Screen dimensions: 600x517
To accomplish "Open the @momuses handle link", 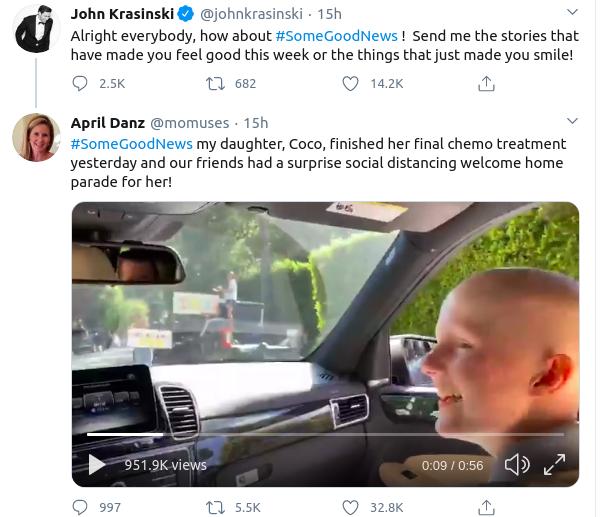I will tap(186, 123).
